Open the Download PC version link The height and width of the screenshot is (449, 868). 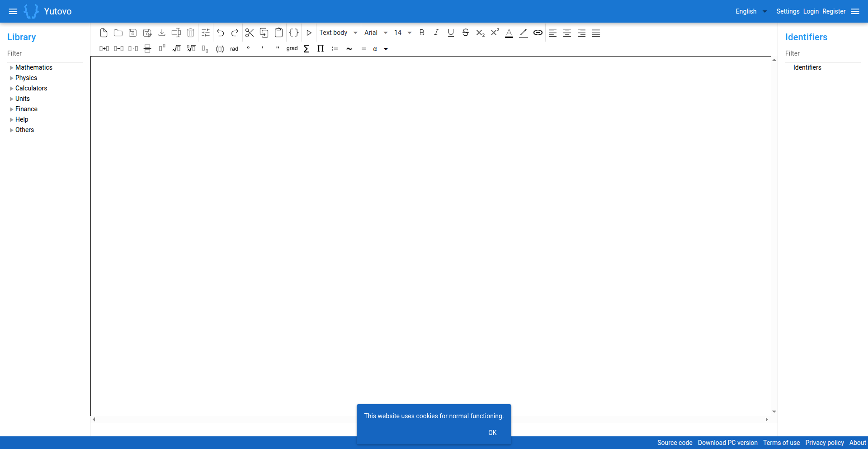click(x=727, y=443)
